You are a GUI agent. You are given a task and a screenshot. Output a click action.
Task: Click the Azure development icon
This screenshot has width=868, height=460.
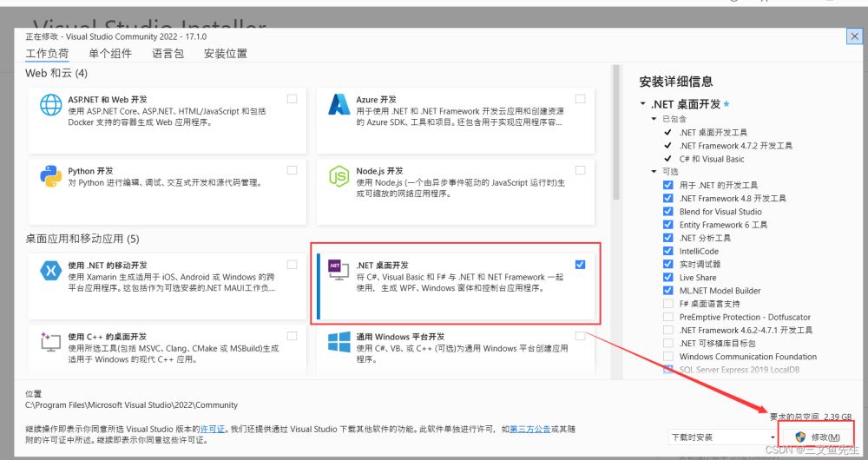point(339,106)
